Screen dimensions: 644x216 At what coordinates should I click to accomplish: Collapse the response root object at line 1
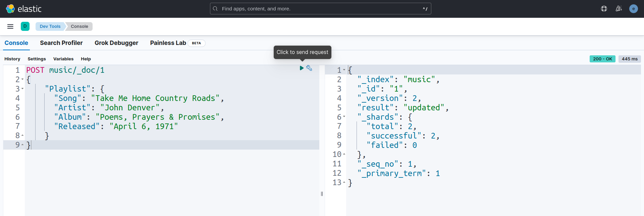[x=344, y=70]
